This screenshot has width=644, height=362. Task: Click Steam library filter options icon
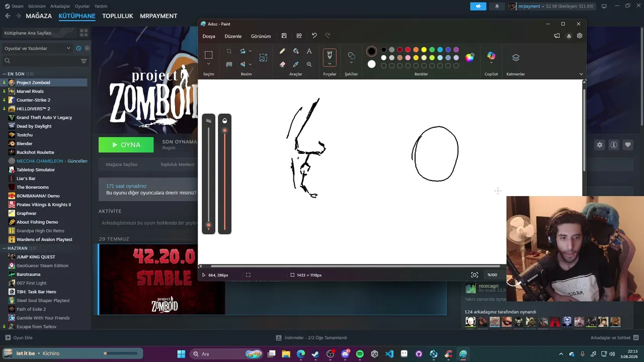click(84, 61)
